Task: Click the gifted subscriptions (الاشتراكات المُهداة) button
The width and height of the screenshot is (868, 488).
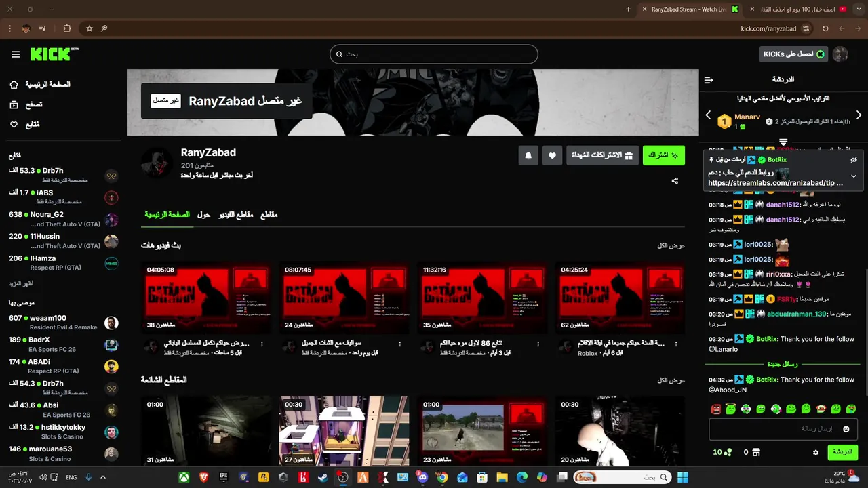Action: [602, 155]
